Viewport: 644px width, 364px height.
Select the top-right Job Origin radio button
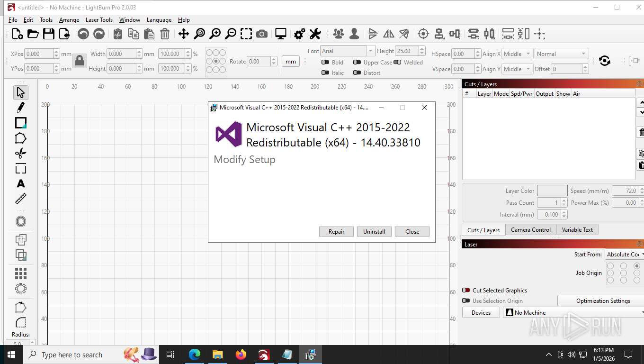tap(637, 266)
